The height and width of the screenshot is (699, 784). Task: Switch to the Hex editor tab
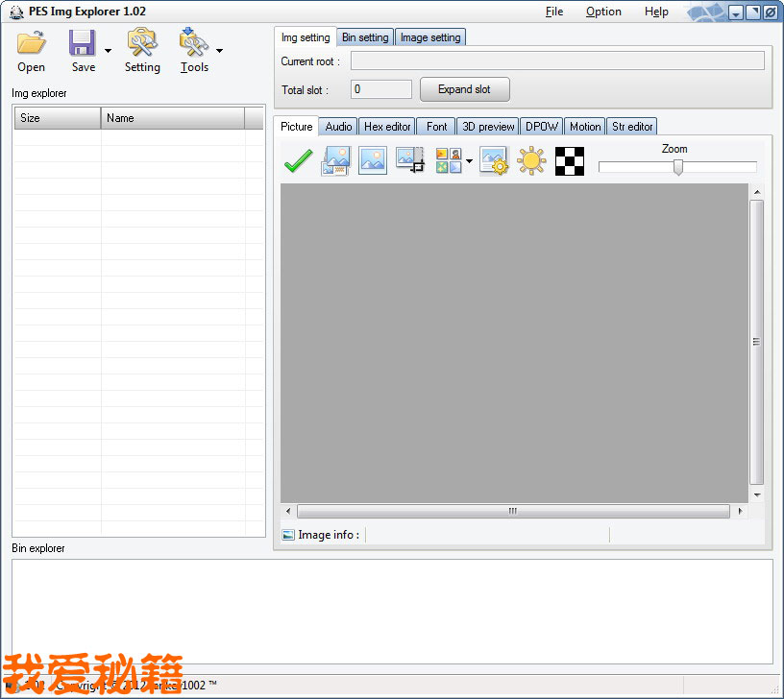[387, 127]
